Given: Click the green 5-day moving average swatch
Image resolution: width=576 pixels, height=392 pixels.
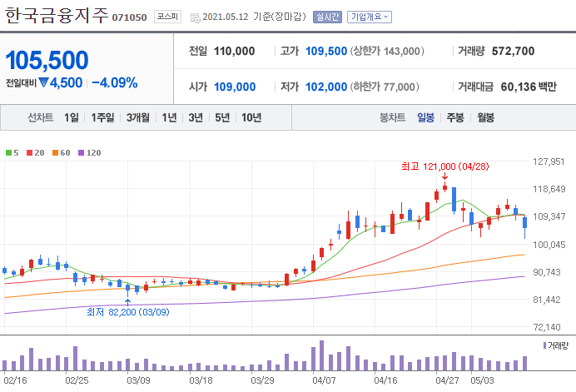Looking at the screenshot, I should coord(9,153).
